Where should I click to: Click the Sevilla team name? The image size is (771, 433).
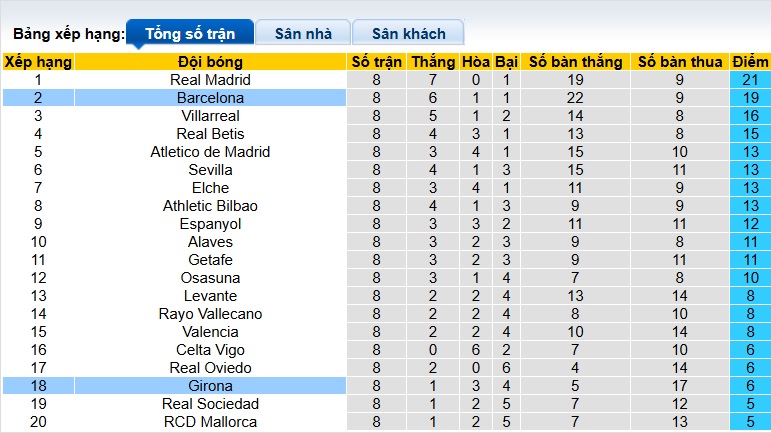[x=210, y=170]
